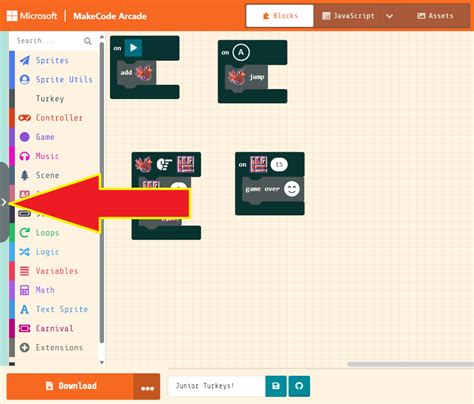The height and width of the screenshot is (404, 474).
Task: Open the GitHub repository button
Action: point(299,386)
